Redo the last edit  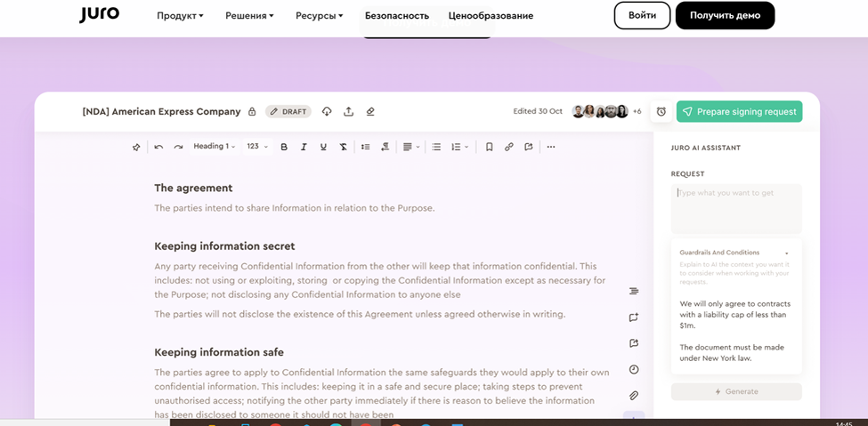[178, 147]
